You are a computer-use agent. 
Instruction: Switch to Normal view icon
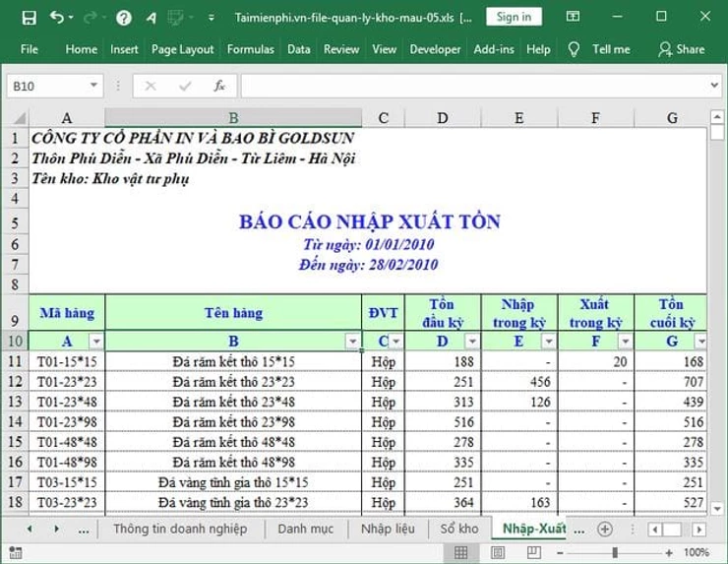[460, 553]
